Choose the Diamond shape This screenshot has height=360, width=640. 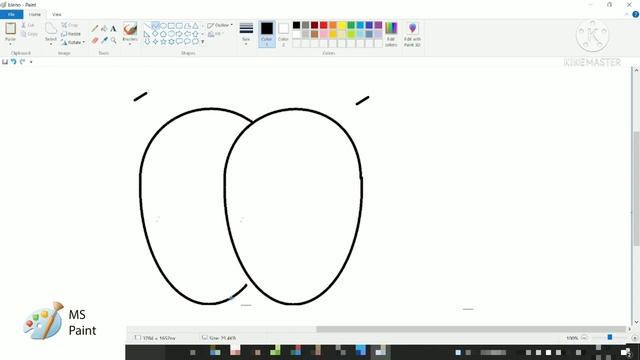(155, 34)
